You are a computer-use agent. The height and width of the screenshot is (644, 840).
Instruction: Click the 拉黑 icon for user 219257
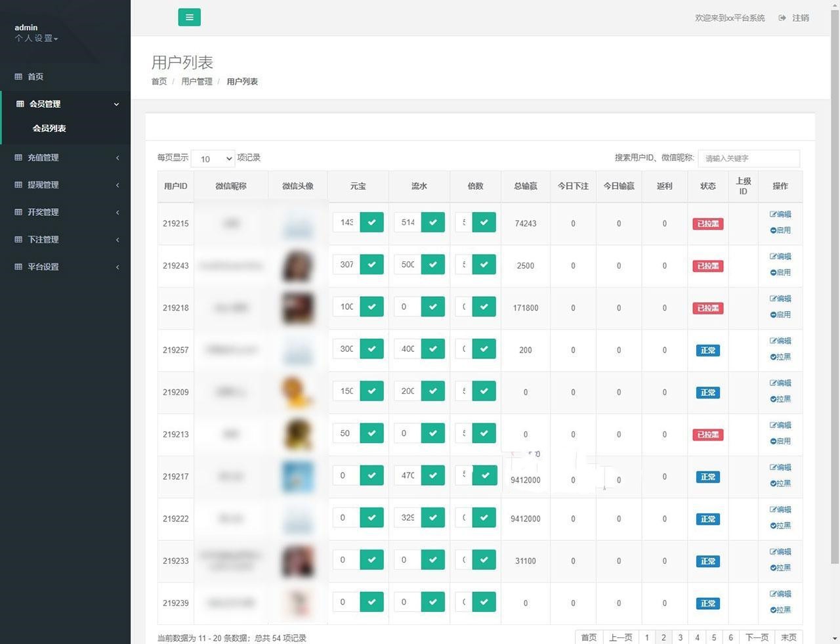773,357
